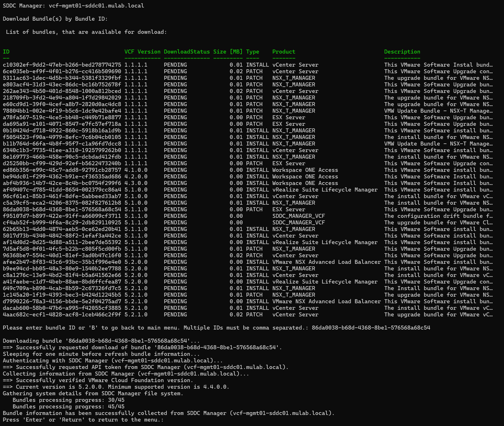
Task: Click bundle ID f95107d7 in the SDDC_MANAGER_VCF row
Action: point(62,216)
